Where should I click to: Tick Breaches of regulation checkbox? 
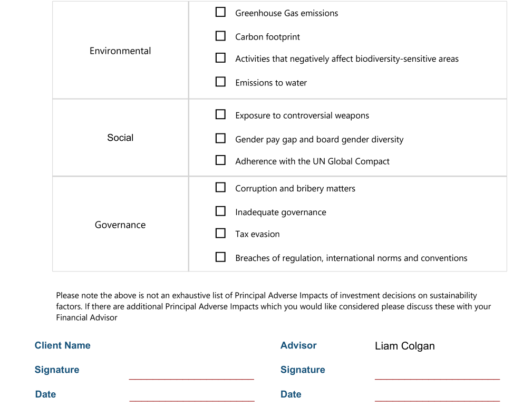(220, 257)
